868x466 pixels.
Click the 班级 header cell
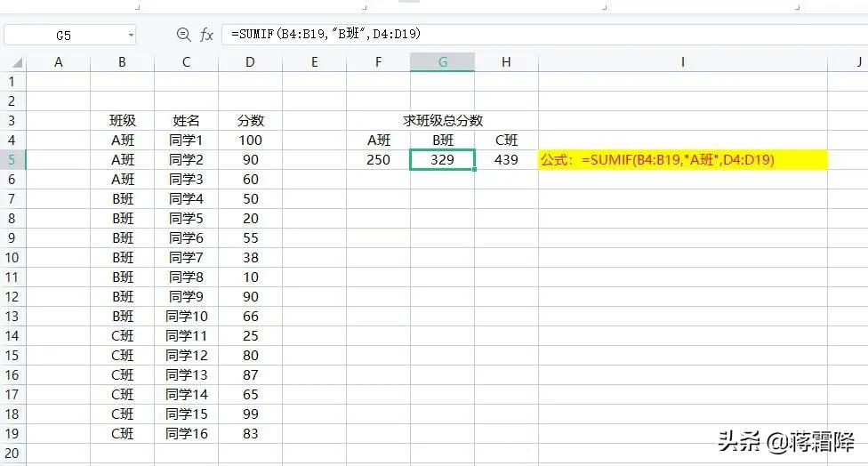coord(123,121)
